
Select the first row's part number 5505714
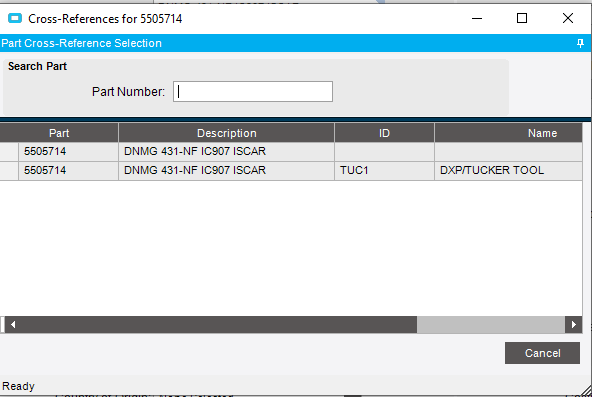(x=68, y=152)
